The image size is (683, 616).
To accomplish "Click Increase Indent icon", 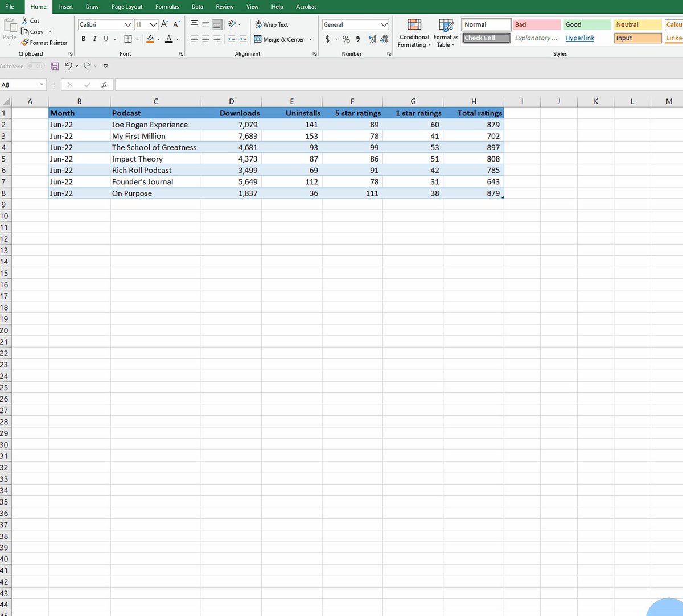I will [x=243, y=39].
